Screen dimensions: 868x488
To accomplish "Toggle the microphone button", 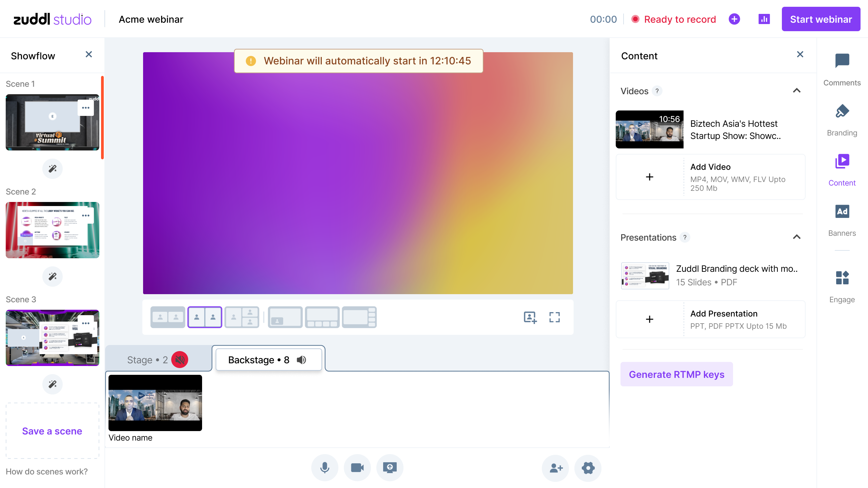I will pos(324,468).
